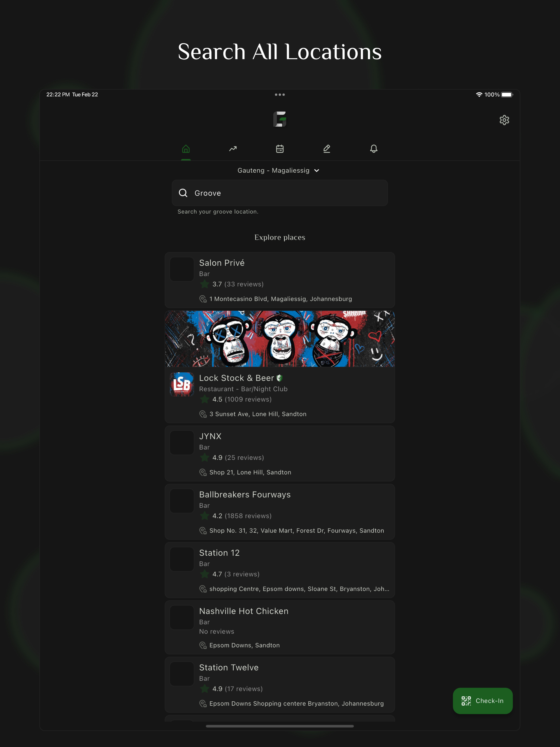Open the Salon Privé listing
This screenshot has height=747, width=560.
280,280
